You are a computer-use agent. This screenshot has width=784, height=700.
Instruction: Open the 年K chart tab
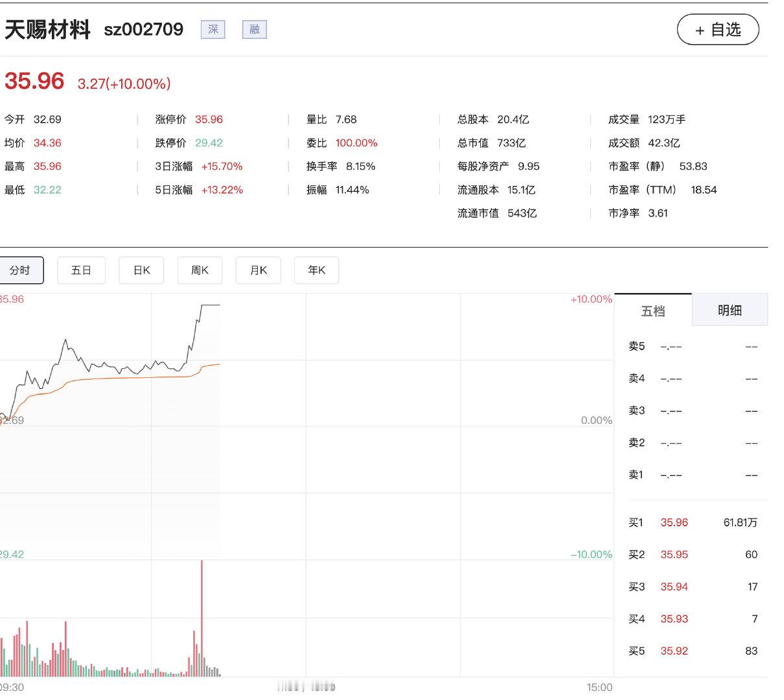click(317, 270)
